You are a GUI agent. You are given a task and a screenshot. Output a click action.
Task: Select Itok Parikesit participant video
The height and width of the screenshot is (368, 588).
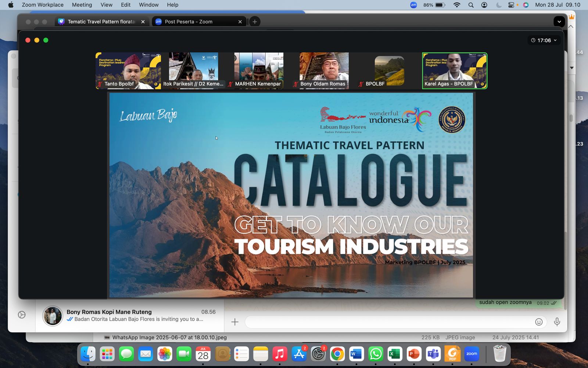click(193, 71)
